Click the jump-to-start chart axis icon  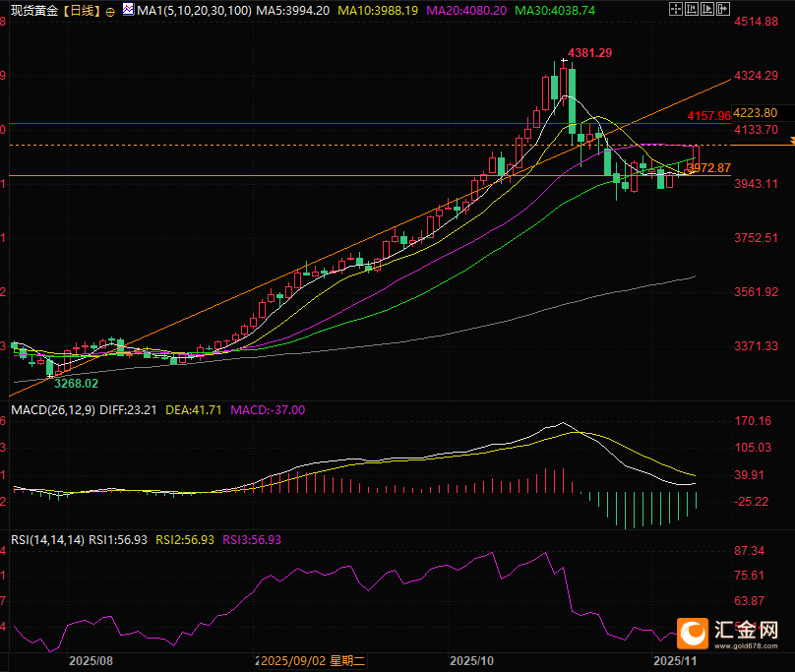point(692,9)
